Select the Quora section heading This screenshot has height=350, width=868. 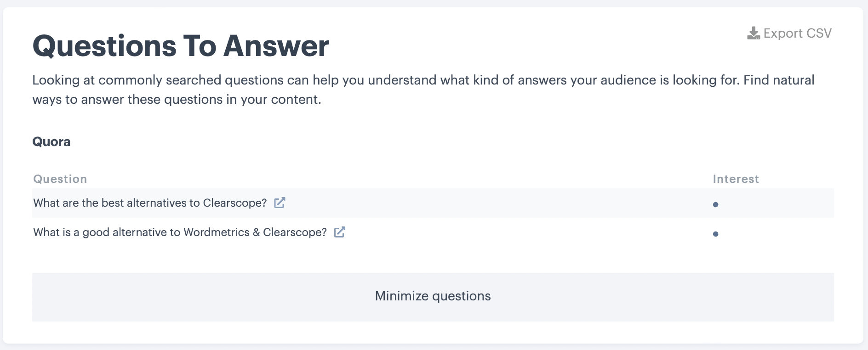pos(51,141)
